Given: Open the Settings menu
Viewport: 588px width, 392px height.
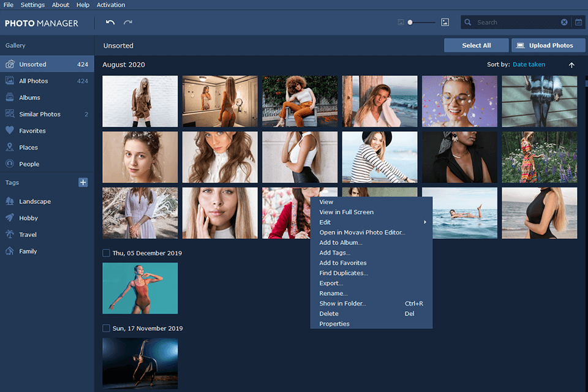Looking at the screenshot, I should point(32,5).
